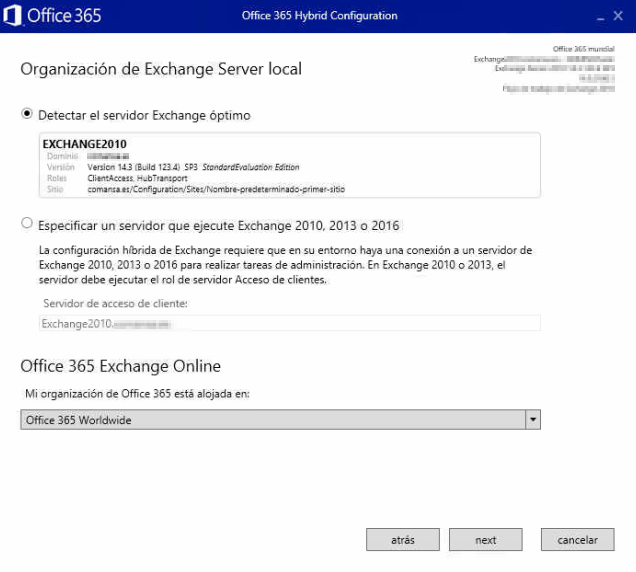Click 'Mi organización de Office 365 está alojada en:' label
Screen dimensions: 636x572
tap(138, 394)
